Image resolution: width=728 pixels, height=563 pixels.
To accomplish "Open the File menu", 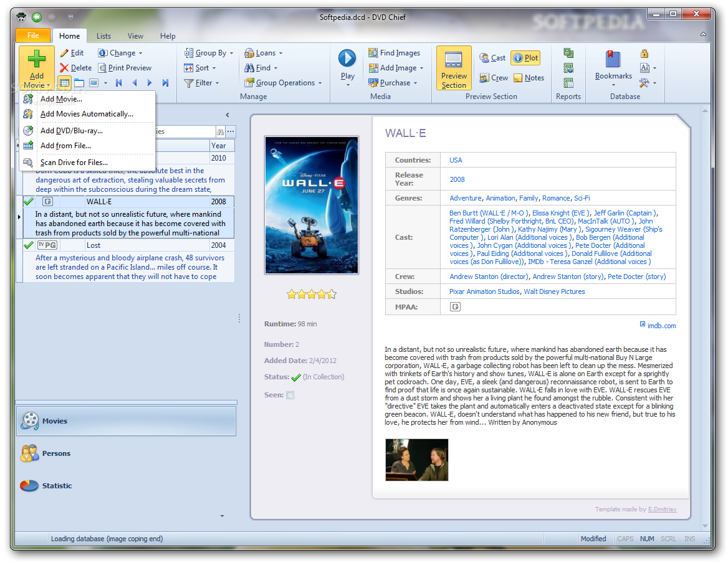I will pos(33,35).
